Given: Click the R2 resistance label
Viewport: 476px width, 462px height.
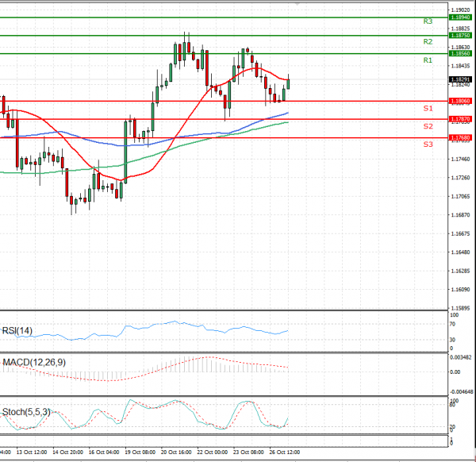Looking at the screenshot, I should point(428,41).
